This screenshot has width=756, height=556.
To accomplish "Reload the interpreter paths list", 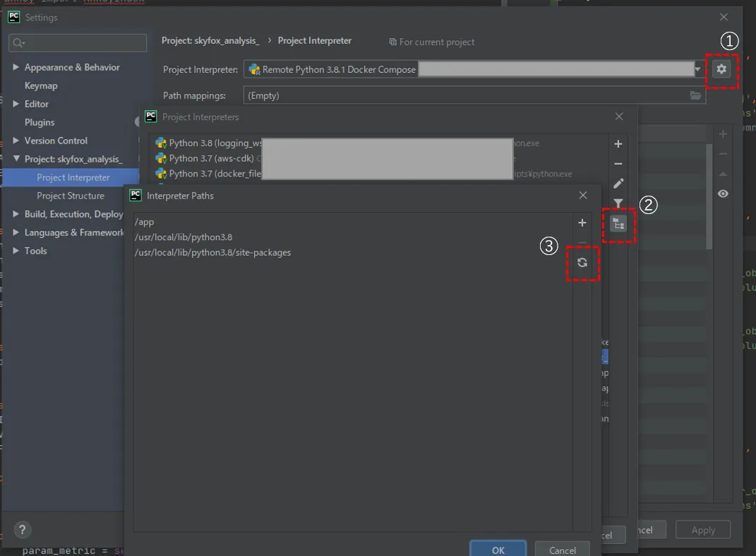I will point(582,263).
